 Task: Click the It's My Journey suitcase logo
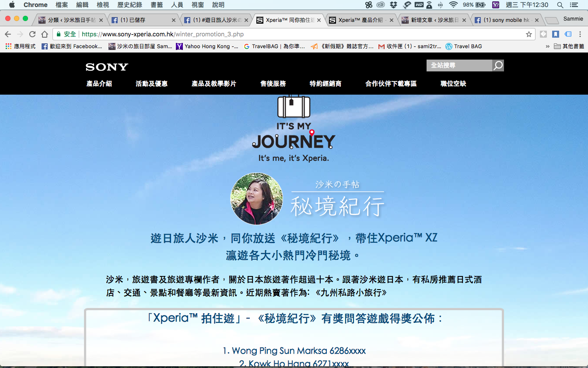click(x=294, y=128)
